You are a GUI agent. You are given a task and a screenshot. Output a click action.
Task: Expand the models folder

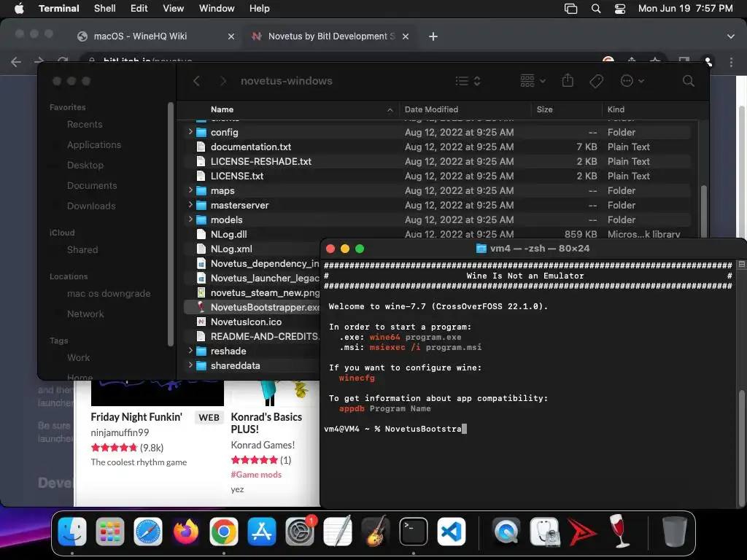(x=190, y=219)
